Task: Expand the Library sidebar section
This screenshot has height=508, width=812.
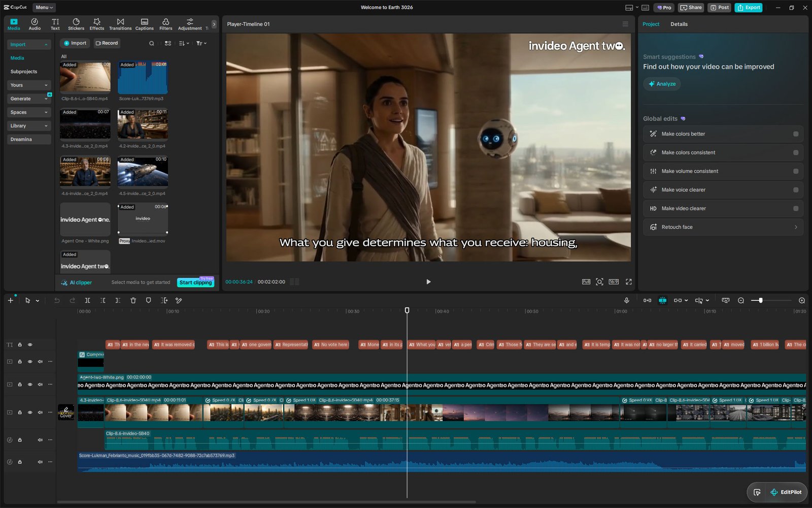Action: (x=28, y=126)
